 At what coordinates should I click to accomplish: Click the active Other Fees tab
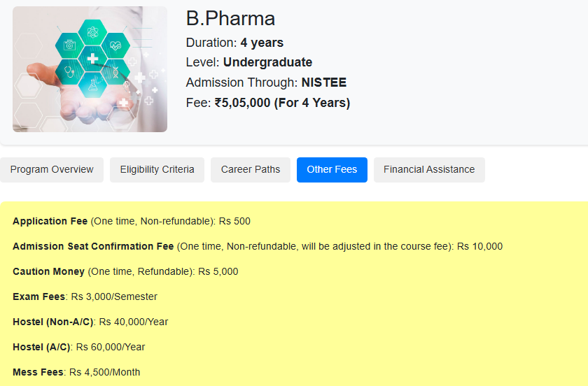pos(332,170)
